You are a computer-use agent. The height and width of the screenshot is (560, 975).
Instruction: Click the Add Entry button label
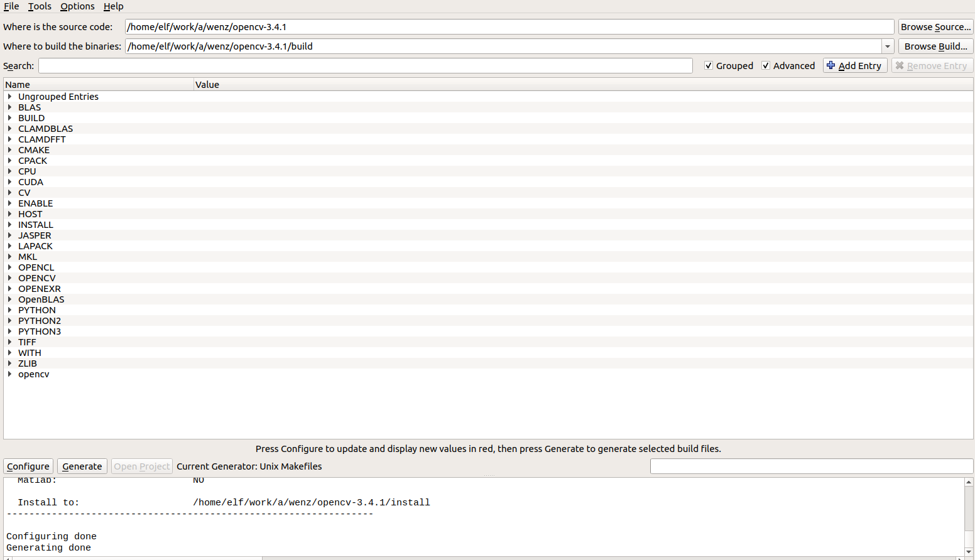tap(860, 66)
